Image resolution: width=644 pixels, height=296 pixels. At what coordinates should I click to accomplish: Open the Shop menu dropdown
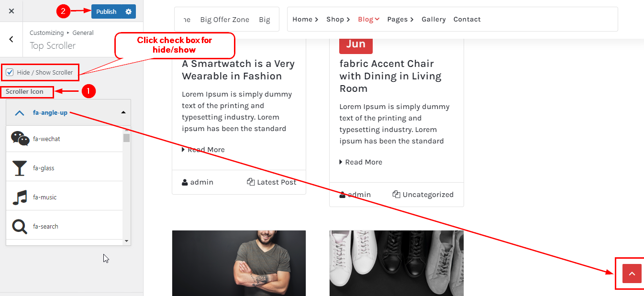[x=338, y=19]
